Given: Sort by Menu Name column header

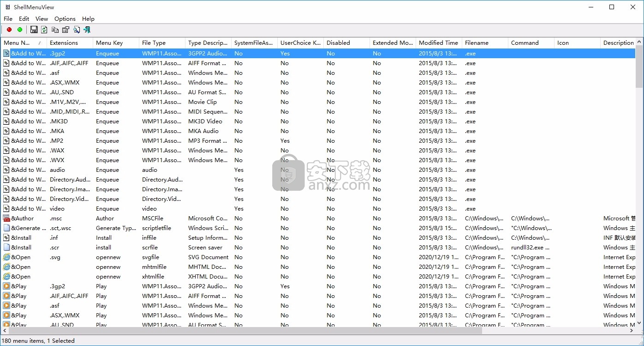Looking at the screenshot, I should pos(21,42).
